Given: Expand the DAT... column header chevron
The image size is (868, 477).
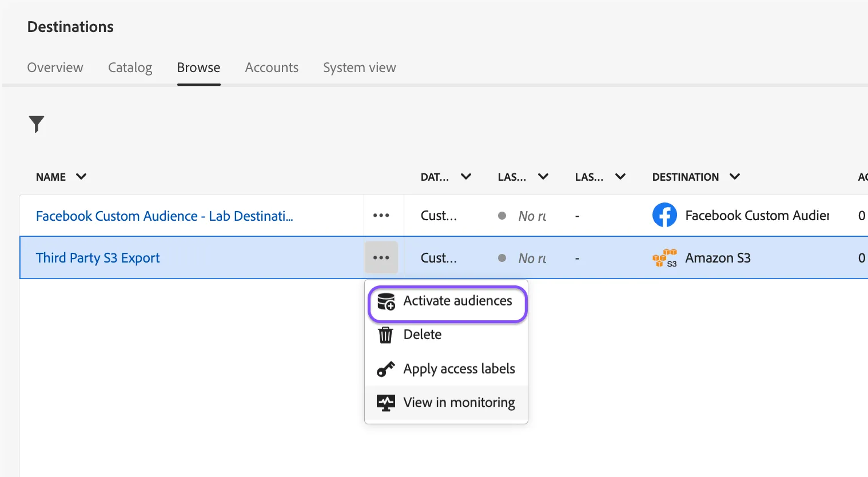Looking at the screenshot, I should click(466, 177).
